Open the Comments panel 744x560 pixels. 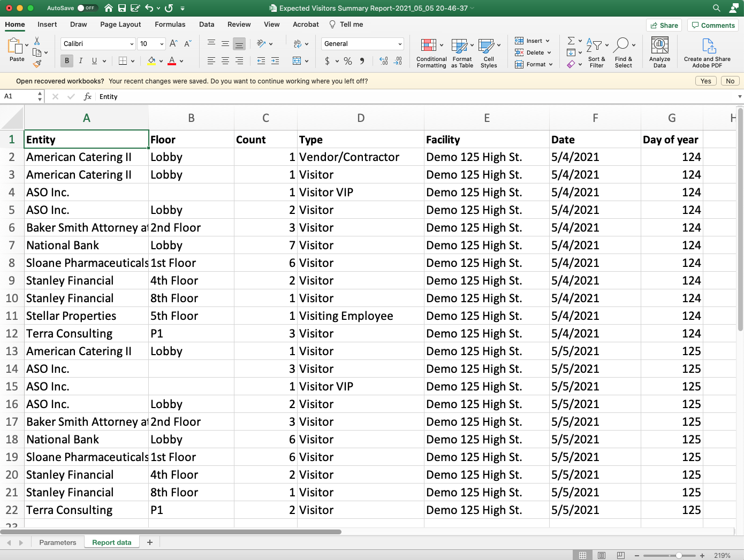(x=713, y=25)
